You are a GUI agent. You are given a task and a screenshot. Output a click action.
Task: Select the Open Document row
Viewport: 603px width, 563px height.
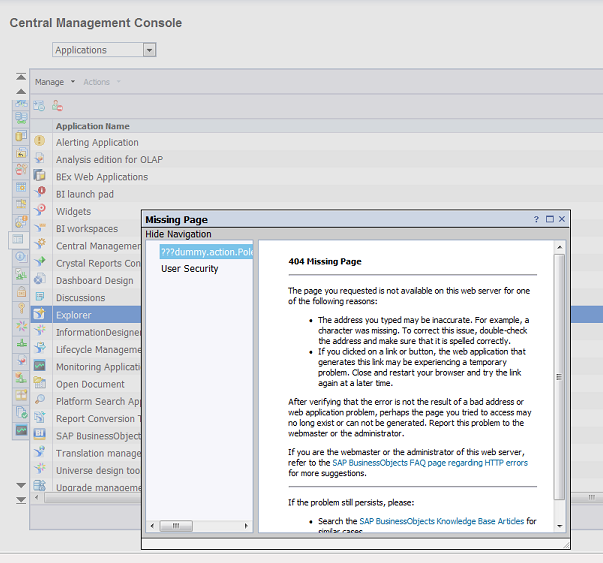click(x=86, y=384)
